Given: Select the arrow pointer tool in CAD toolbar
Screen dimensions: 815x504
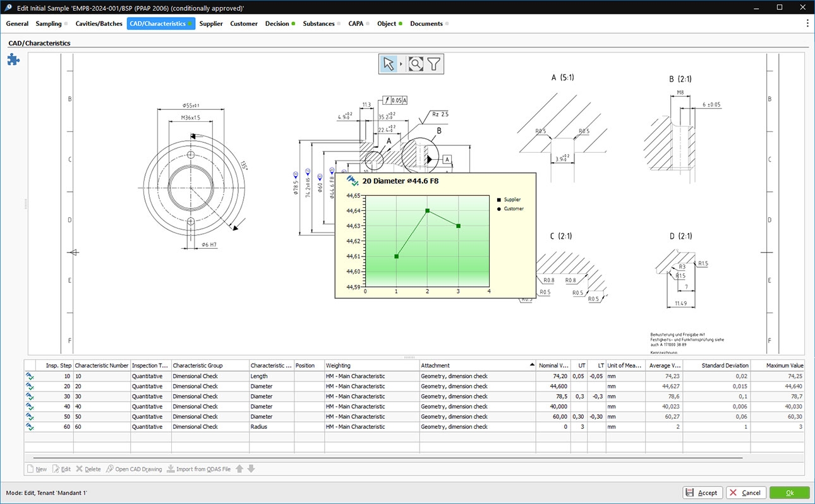Looking at the screenshot, I should click(x=389, y=64).
